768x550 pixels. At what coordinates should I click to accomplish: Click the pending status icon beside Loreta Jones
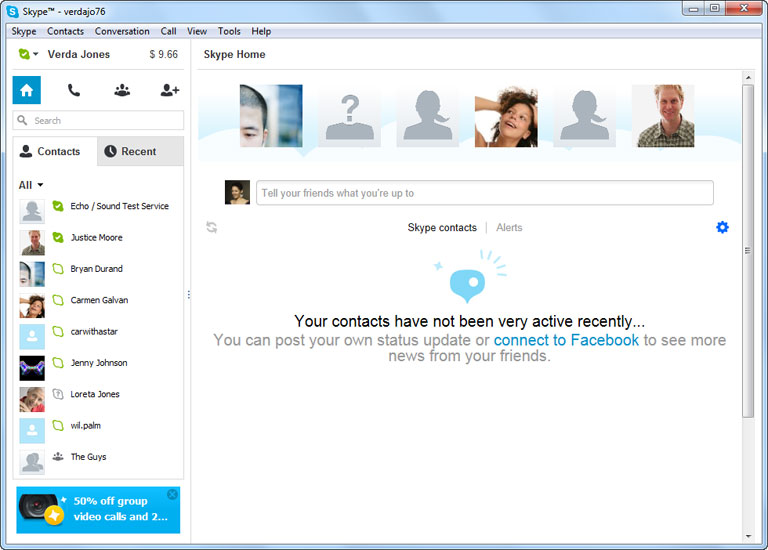pos(58,394)
